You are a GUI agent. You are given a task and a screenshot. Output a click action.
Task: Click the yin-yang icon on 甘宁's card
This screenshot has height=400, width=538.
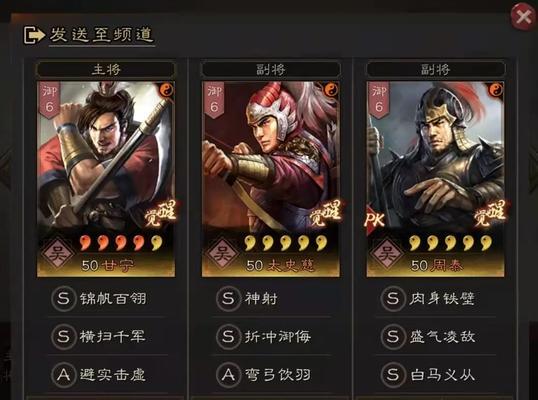pyautogui.click(x=166, y=90)
